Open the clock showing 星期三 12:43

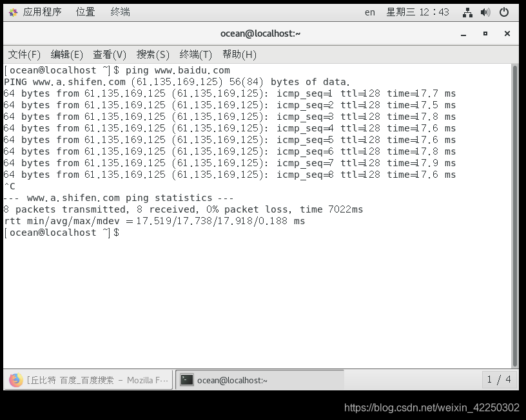click(x=417, y=12)
